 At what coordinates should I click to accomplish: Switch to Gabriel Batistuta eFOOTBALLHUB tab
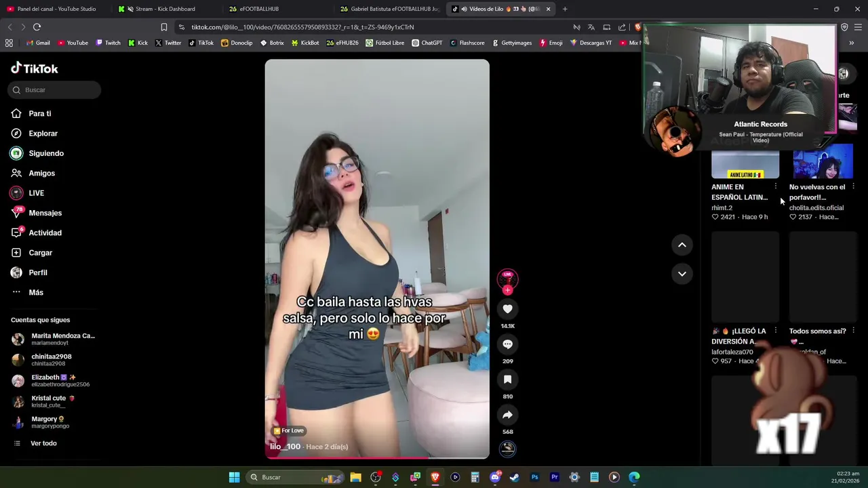390,9
